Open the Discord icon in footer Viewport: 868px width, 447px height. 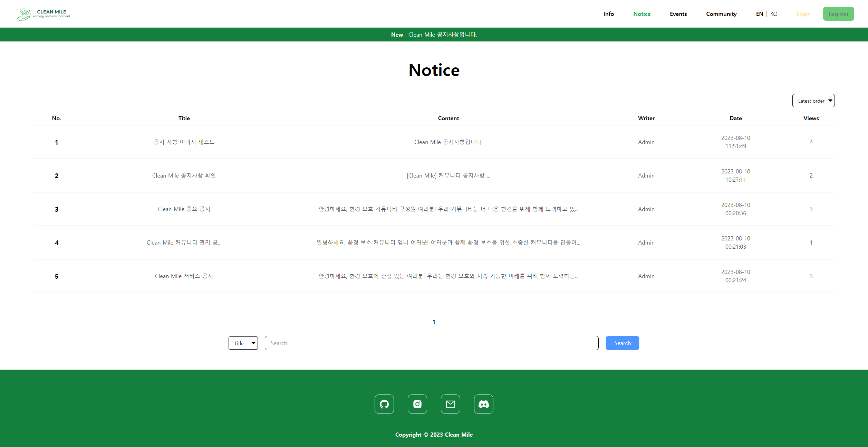pyautogui.click(x=484, y=404)
